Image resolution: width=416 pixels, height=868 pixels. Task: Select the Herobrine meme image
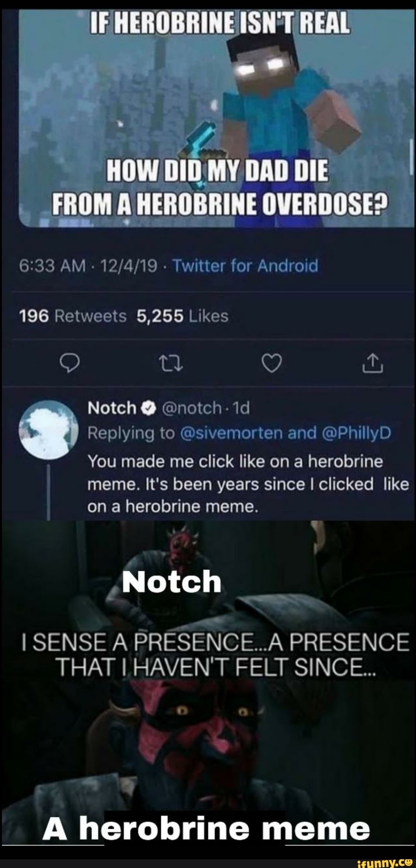[208, 118]
